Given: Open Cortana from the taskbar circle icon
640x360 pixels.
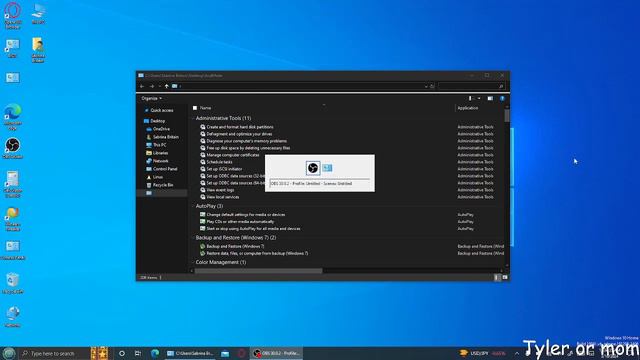Looking at the screenshot, I should point(122,353).
